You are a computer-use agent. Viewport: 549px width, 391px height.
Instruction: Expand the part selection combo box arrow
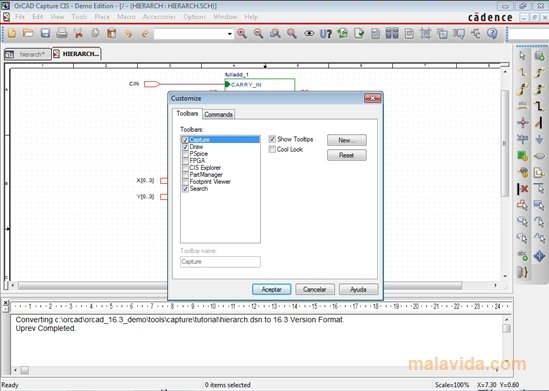click(x=230, y=34)
